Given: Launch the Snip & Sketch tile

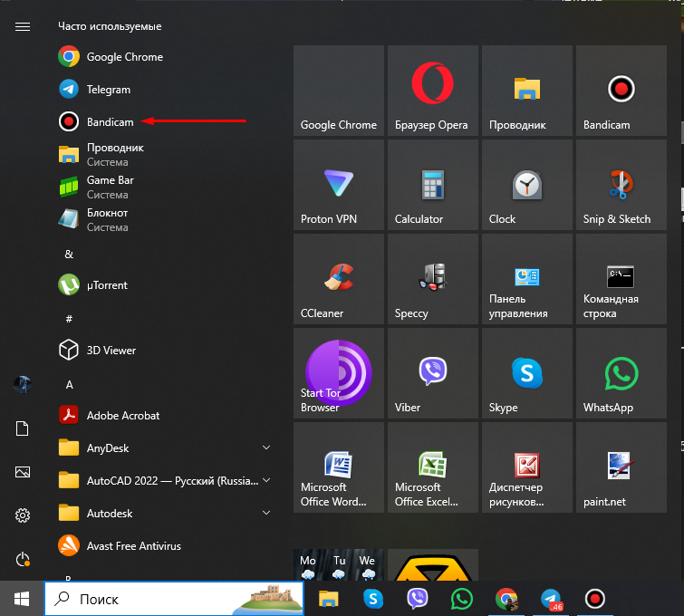Looking at the screenshot, I should coord(621,185).
